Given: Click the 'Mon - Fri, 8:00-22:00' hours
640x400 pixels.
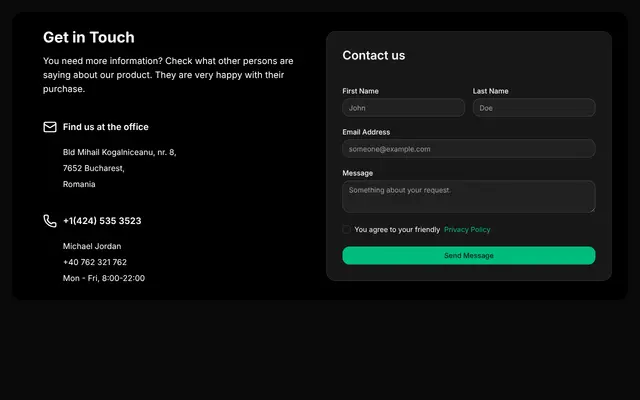Looking at the screenshot, I should [x=104, y=278].
